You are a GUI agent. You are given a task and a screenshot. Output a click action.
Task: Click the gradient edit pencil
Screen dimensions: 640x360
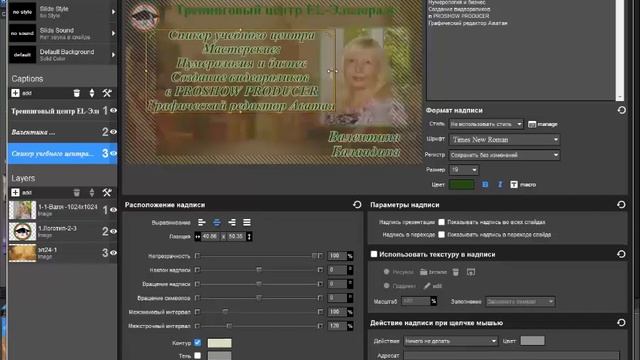coord(433,286)
